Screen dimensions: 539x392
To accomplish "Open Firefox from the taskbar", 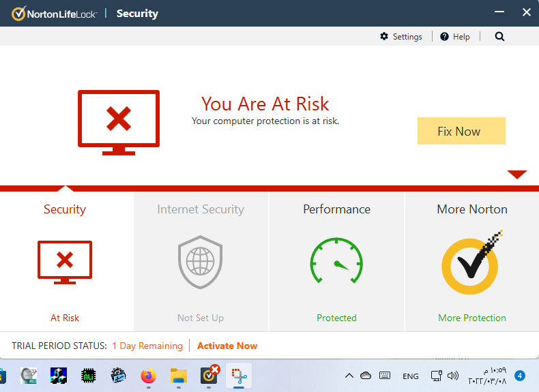I will tap(149, 376).
